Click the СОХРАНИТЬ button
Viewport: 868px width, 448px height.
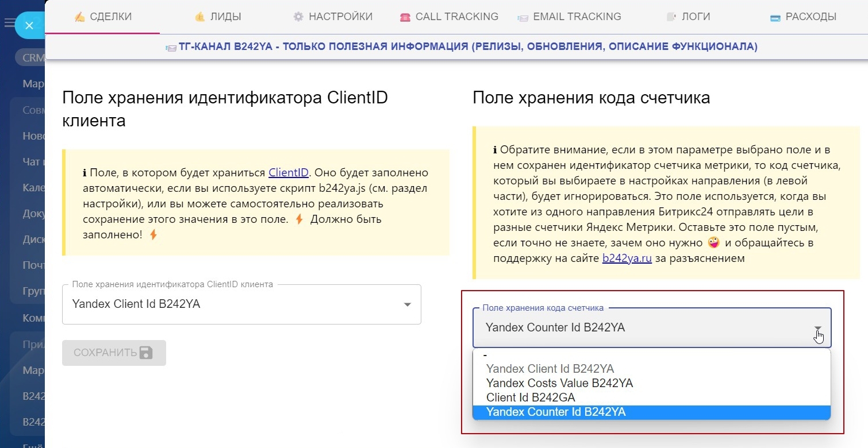tap(114, 353)
